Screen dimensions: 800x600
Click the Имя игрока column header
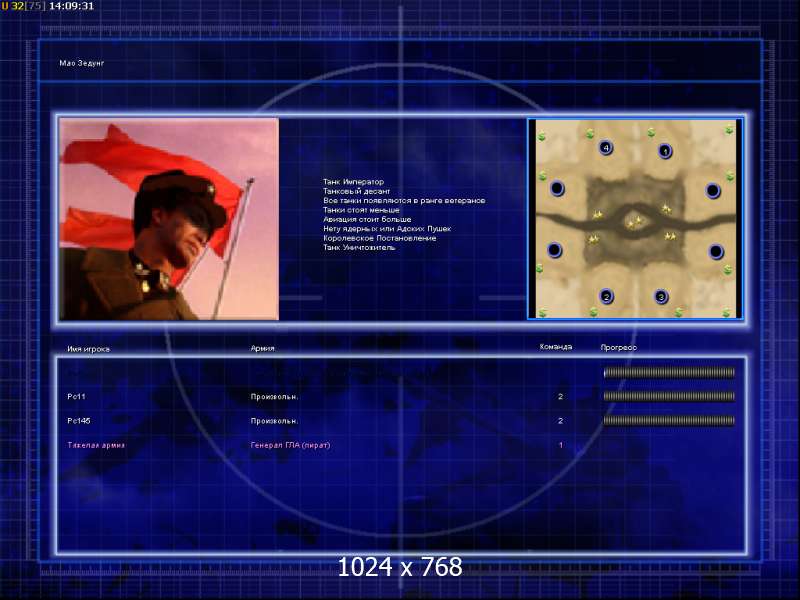(x=88, y=349)
